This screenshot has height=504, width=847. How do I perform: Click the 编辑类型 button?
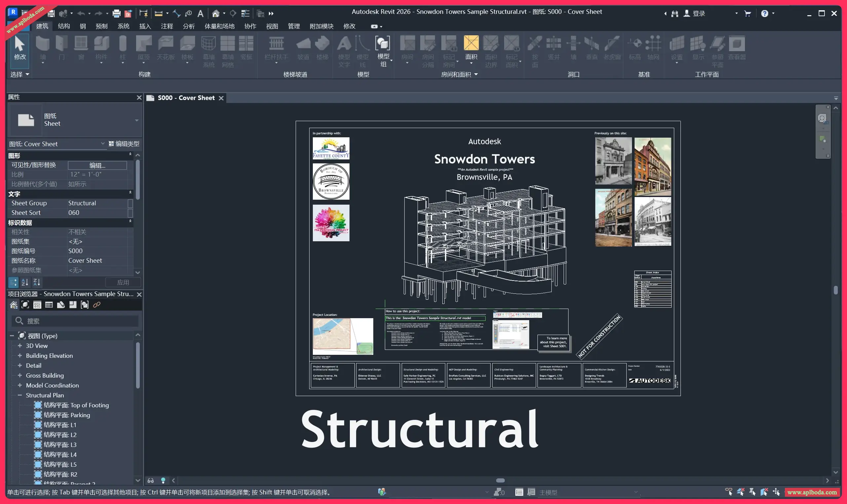point(124,144)
